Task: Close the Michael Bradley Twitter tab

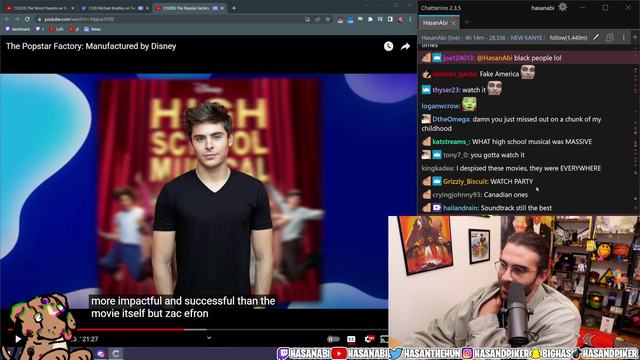Action: [147, 8]
